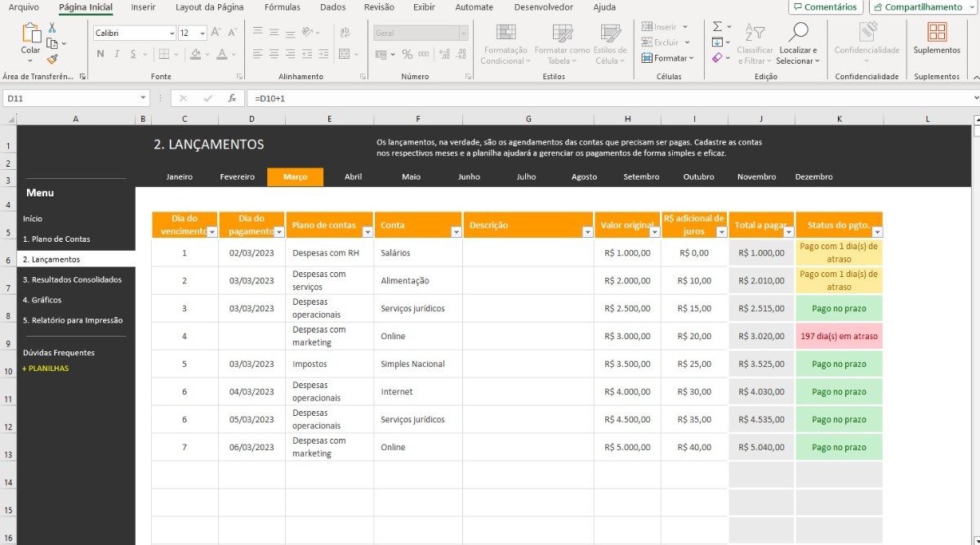Open the Fórmulas ribbon tab
This screenshot has width=980, height=545.
click(283, 7)
